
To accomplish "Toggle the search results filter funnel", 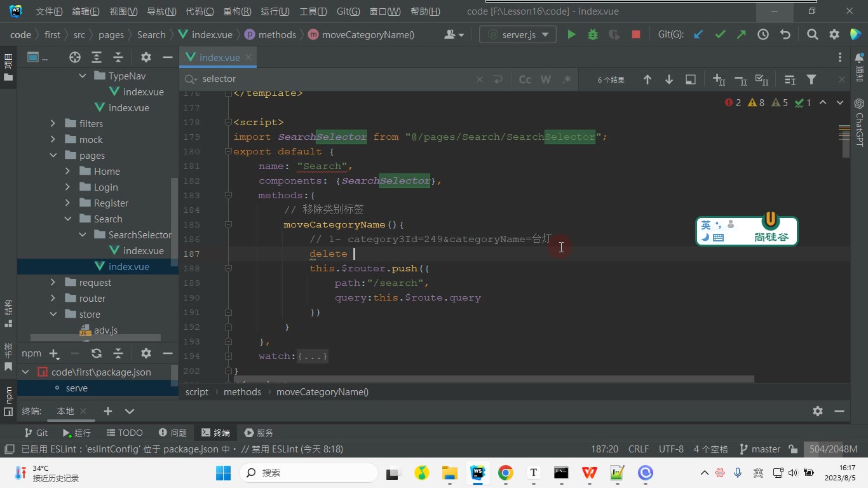I will click(811, 79).
